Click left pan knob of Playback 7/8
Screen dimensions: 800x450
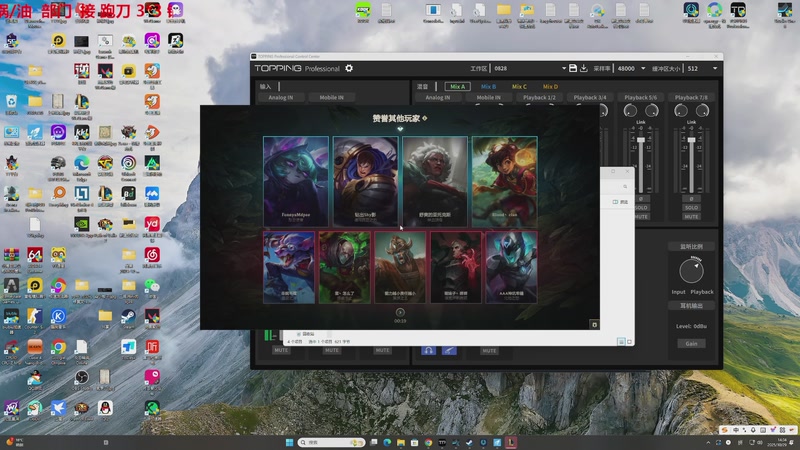tap(681, 110)
